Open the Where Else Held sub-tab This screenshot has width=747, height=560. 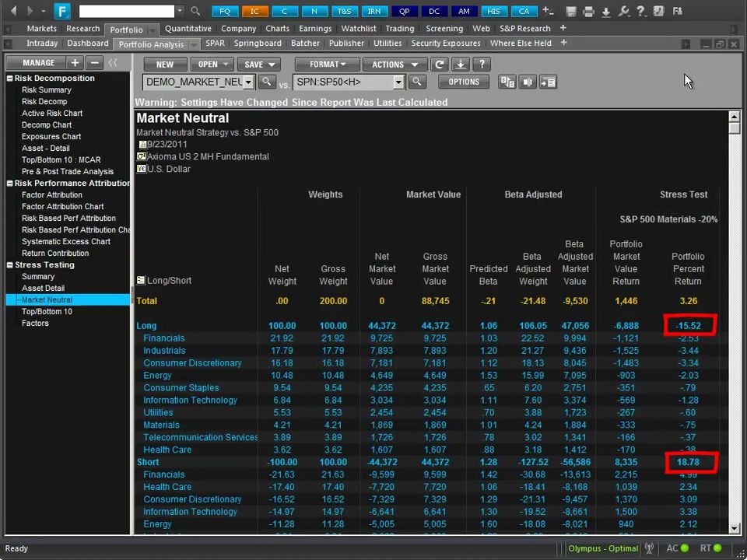(x=521, y=43)
